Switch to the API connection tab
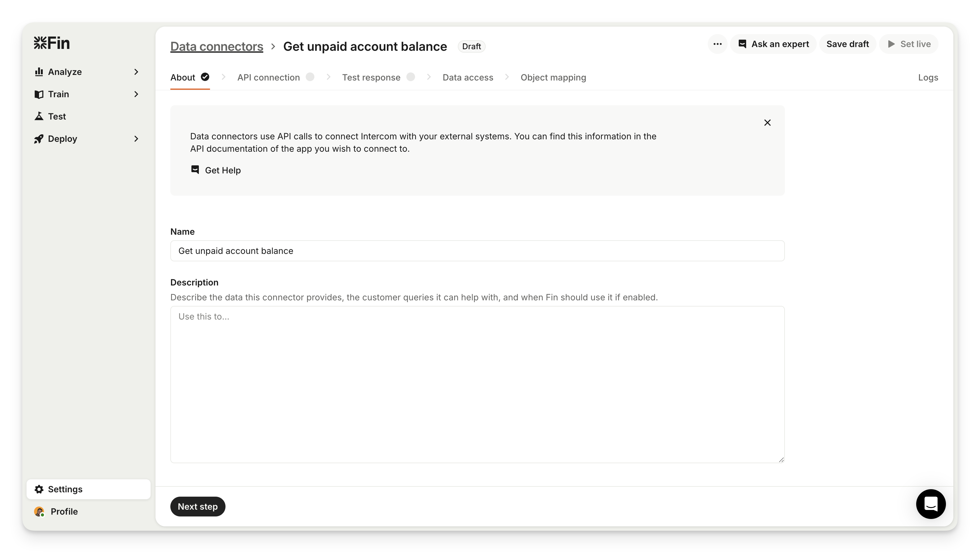 coord(269,78)
